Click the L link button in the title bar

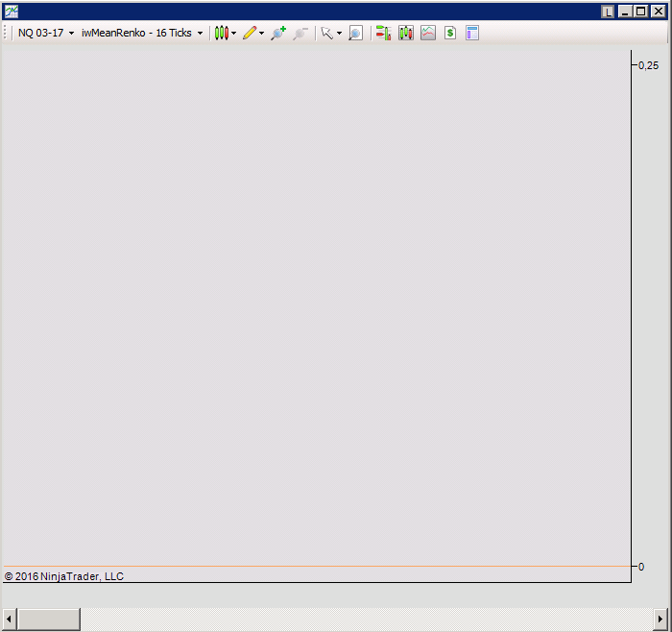point(608,12)
